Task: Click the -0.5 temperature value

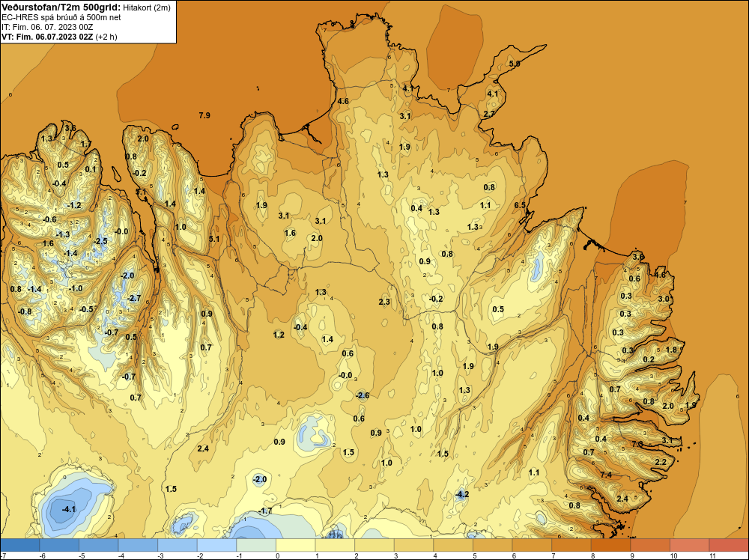Action: coord(86,309)
